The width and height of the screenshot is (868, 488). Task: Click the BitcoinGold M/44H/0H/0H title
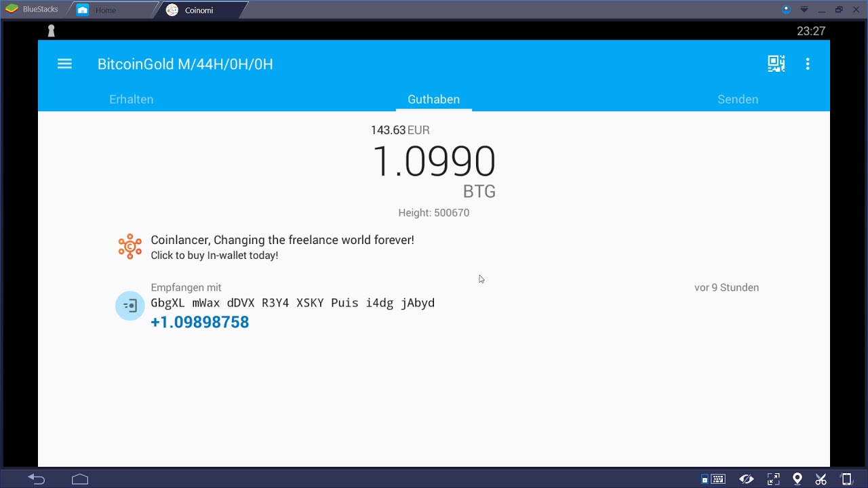(x=185, y=64)
